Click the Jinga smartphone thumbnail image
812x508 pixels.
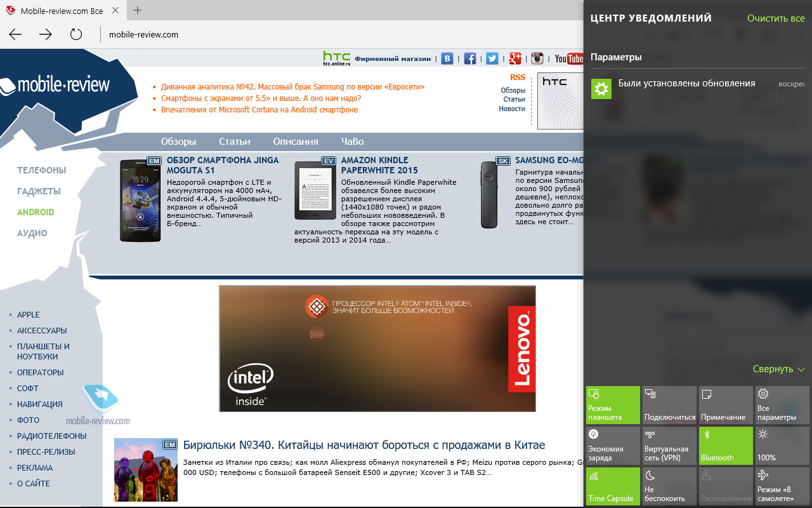pos(140,200)
